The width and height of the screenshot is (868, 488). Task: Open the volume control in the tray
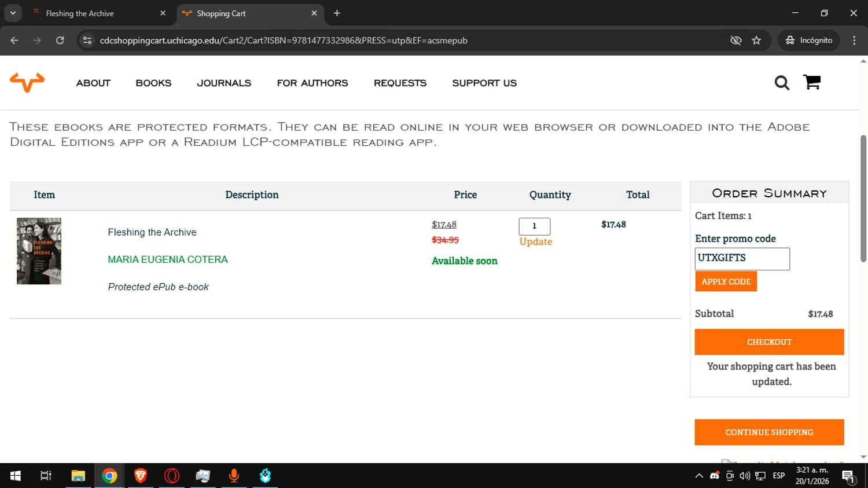pyautogui.click(x=745, y=476)
